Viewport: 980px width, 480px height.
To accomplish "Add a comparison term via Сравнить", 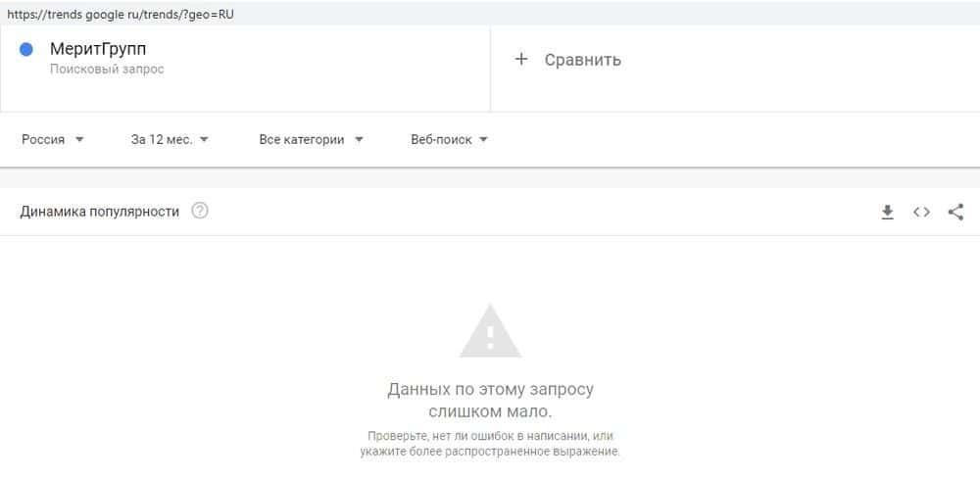I will (x=582, y=60).
